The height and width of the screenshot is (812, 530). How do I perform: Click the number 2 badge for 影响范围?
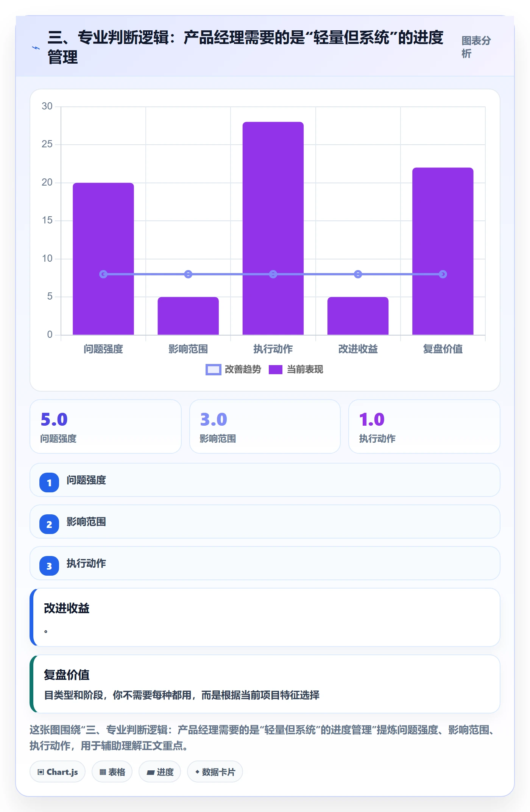[x=49, y=524]
